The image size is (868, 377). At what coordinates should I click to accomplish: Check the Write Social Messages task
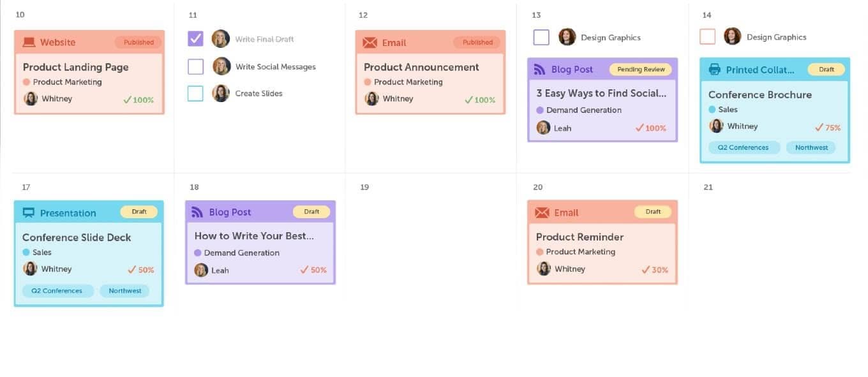(195, 66)
